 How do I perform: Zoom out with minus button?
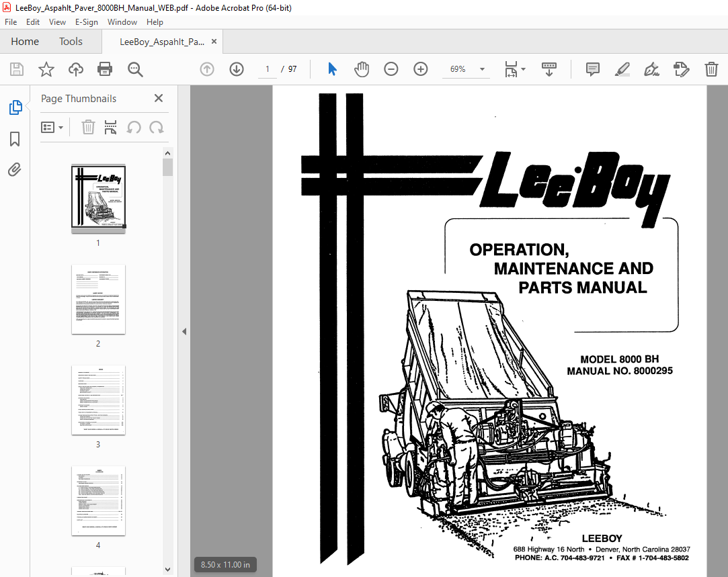(x=391, y=70)
